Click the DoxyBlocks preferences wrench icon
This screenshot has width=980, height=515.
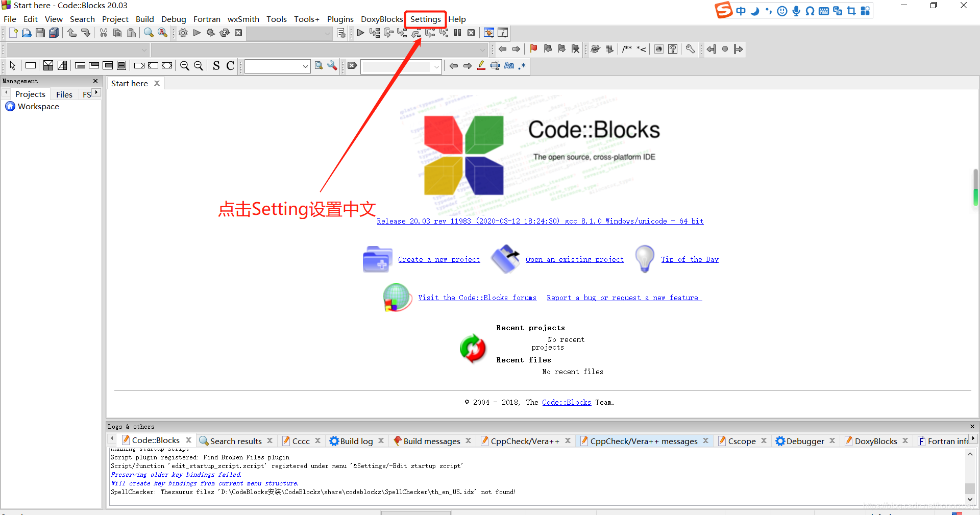[x=690, y=49]
